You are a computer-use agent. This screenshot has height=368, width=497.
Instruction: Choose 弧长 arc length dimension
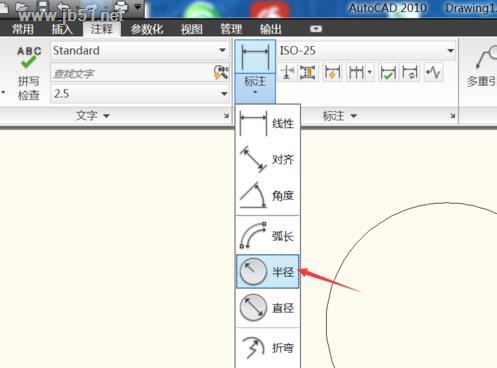268,236
